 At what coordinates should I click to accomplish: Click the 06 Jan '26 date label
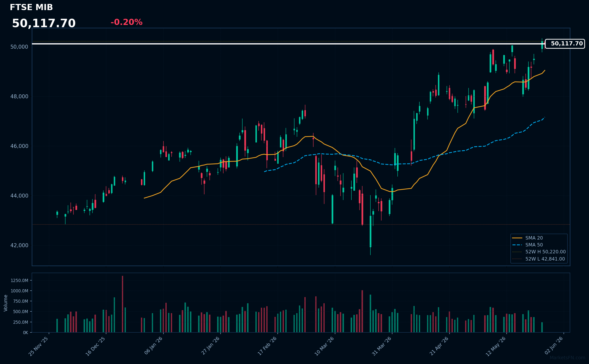pyautogui.click(x=153, y=346)
